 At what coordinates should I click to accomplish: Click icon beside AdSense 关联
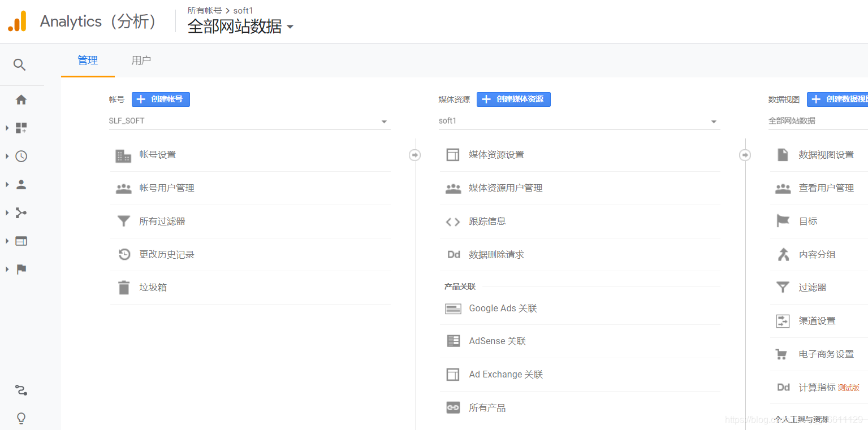tap(453, 341)
